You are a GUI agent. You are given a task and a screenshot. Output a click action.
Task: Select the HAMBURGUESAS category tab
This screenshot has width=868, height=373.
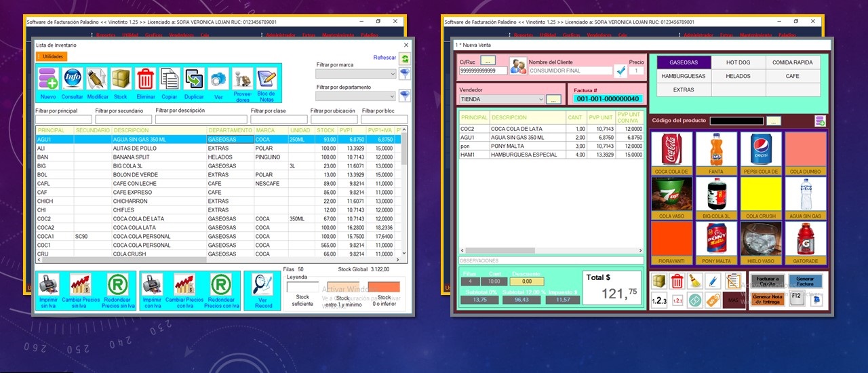pos(683,76)
